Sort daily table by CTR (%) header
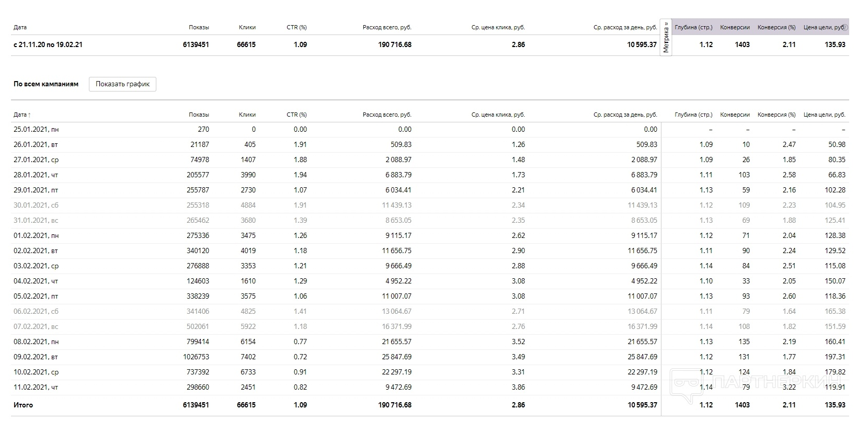This screenshot has width=868, height=432. tap(296, 115)
